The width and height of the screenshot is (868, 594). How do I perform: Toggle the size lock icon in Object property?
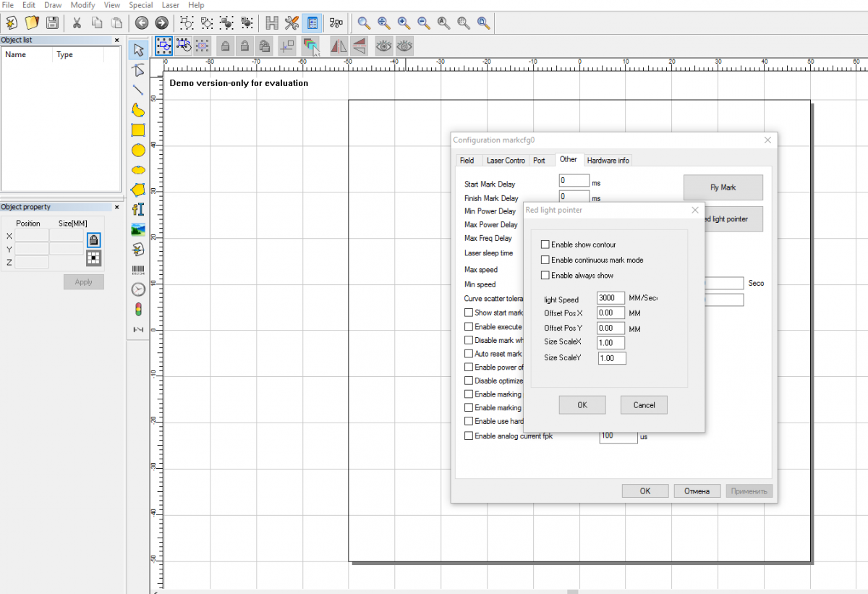(93, 239)
